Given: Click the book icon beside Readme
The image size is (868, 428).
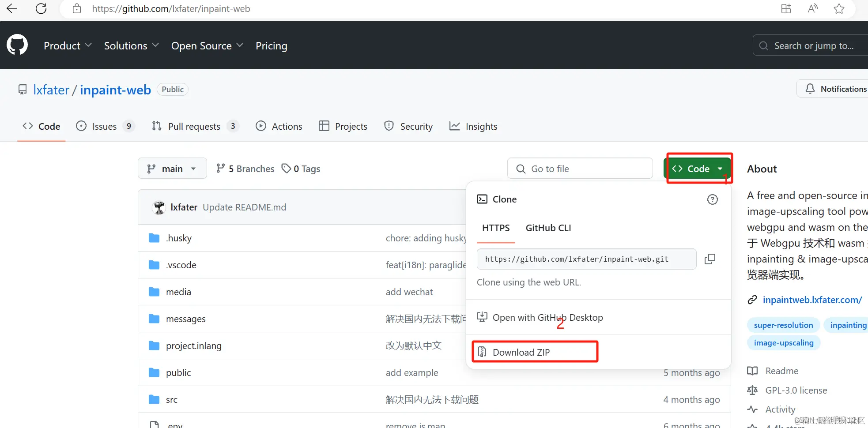Looking at the screenshot, I should 752,371.
